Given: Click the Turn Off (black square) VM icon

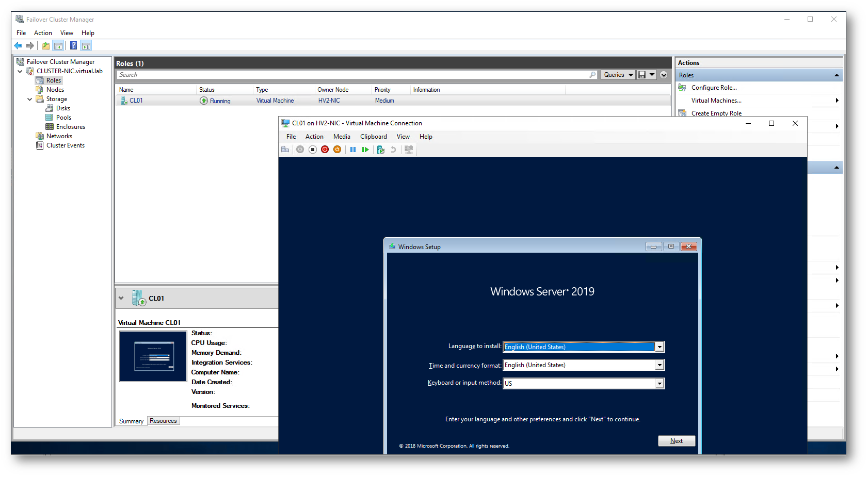Looking at the screenshot, I should (312, 150).
